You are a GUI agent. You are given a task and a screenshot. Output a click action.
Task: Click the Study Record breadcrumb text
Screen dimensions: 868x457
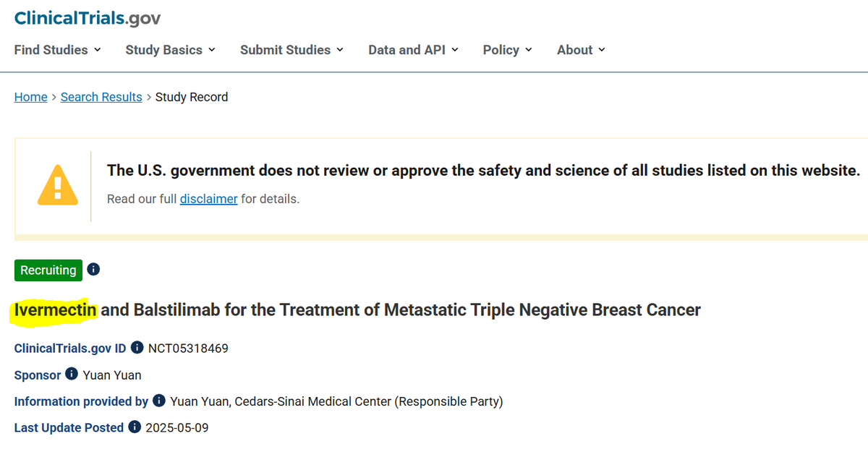click(x=192, y=97)
